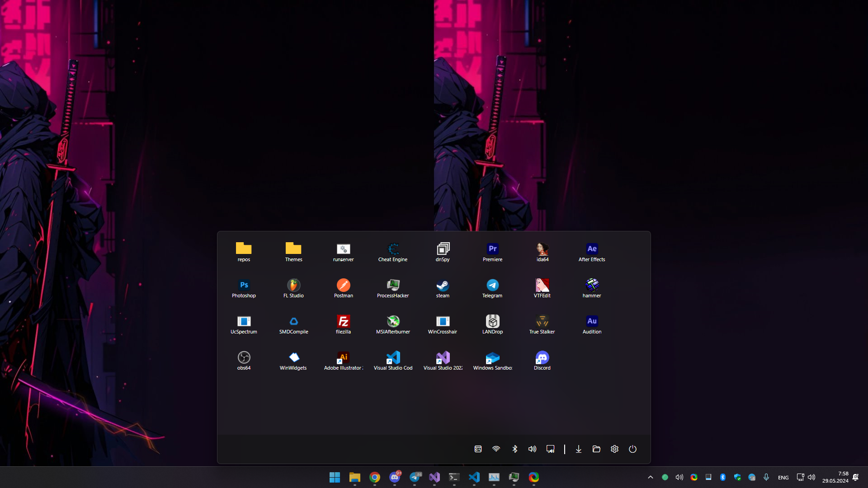
Task: Open the Themes folder
Action: pyautogui.click(x=293, y=252)
